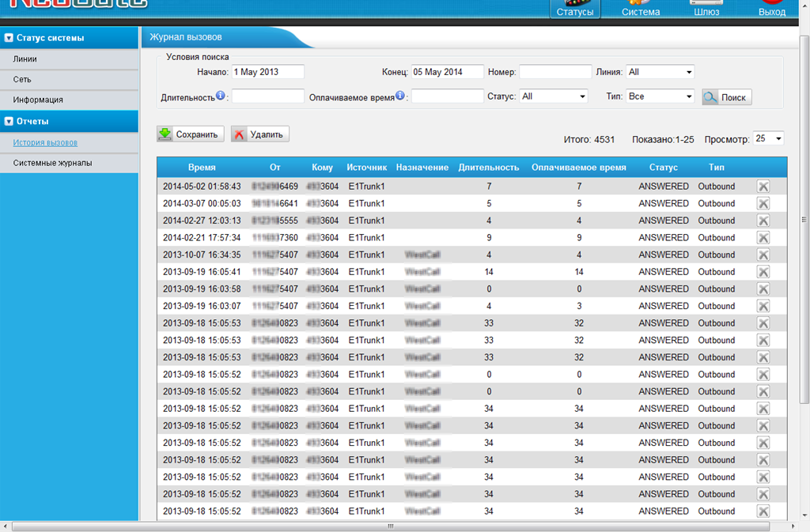The width and height of the screenshot is (810, 532).
Task: Click the Удалить button
Action: point(259,134)
